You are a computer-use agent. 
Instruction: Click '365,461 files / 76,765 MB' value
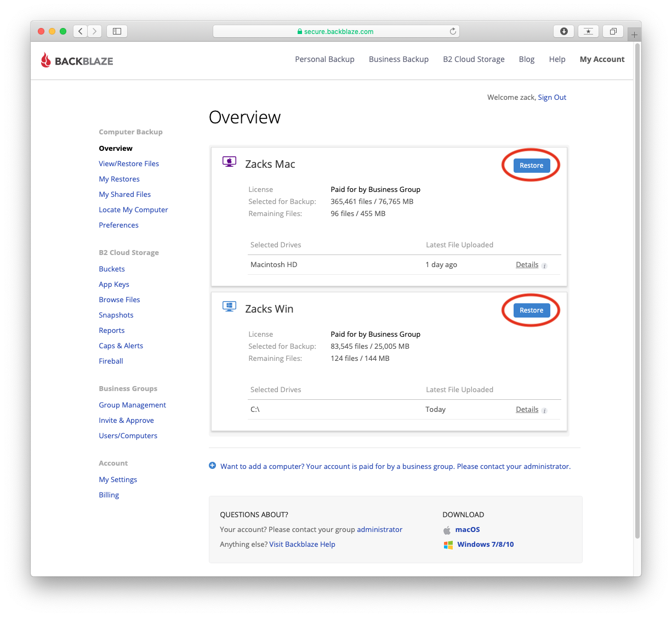click(x=372, y=201)
